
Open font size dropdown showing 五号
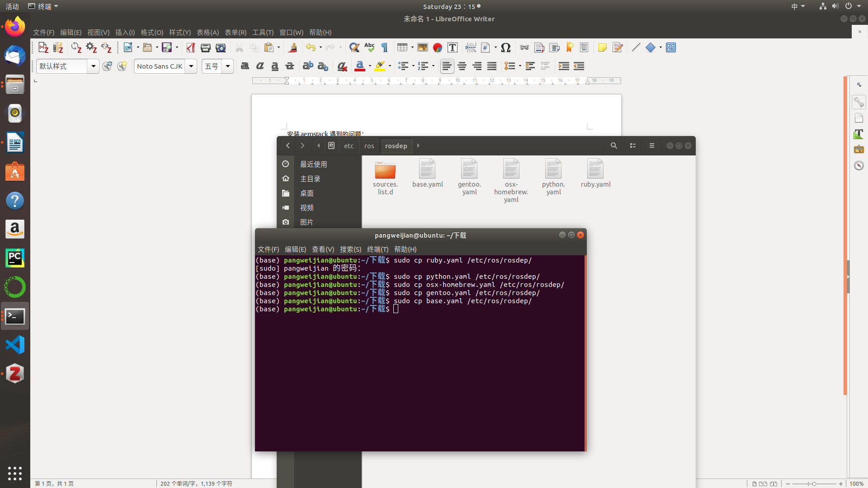(x=228, y=66)
